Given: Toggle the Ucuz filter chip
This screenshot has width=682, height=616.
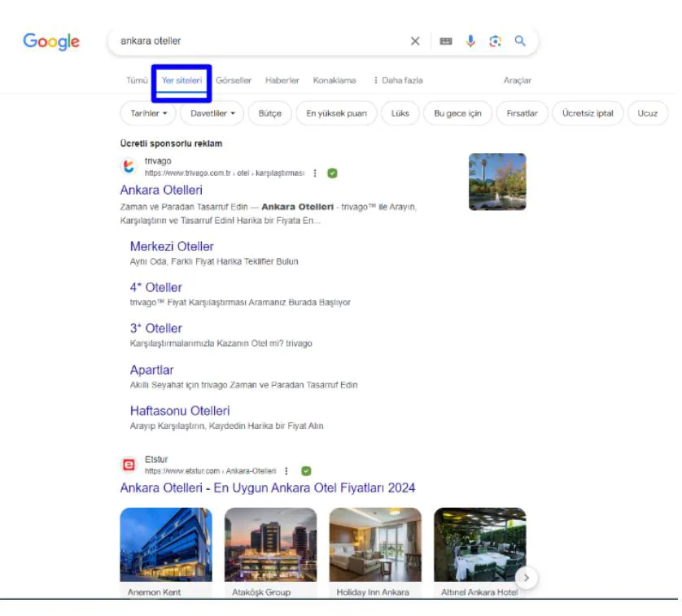Looking at the screenshot, I should (647, 113).
